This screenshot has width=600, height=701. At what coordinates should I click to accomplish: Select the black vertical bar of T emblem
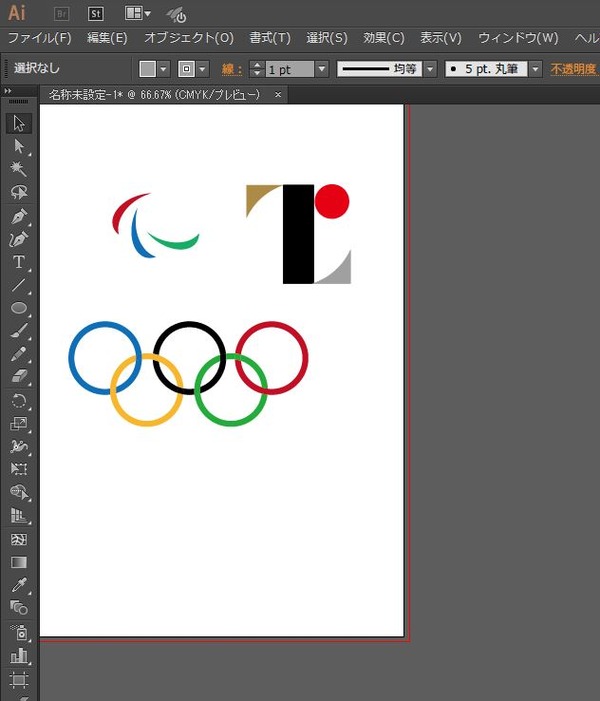[298, 234]
